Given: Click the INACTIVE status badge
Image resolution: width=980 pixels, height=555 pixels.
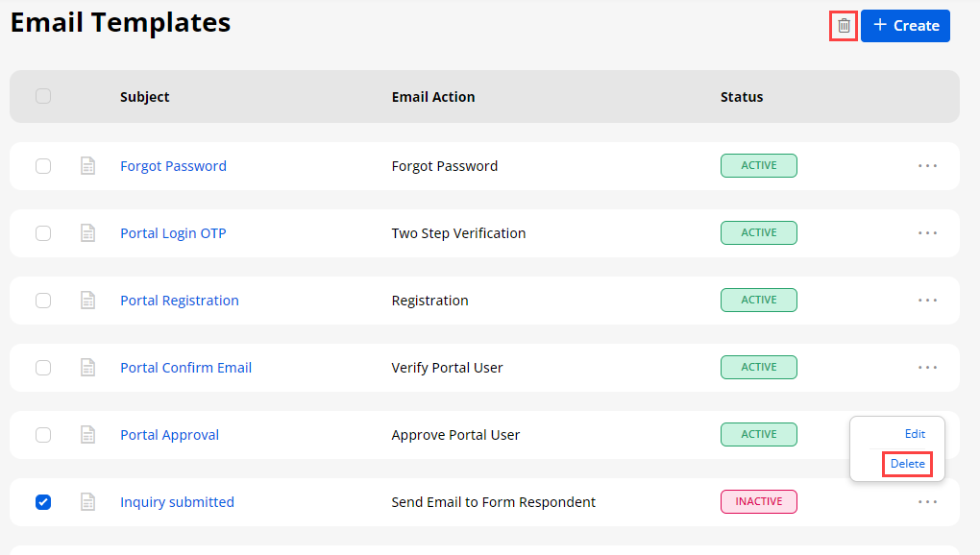Looking at the screenshot, I should pyautogui.click(x=758, y=501).
